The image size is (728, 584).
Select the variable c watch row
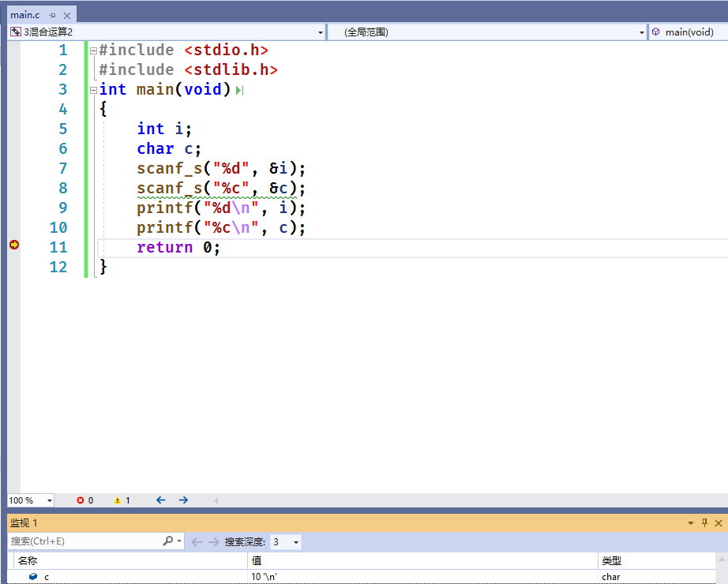pos(362,577)
